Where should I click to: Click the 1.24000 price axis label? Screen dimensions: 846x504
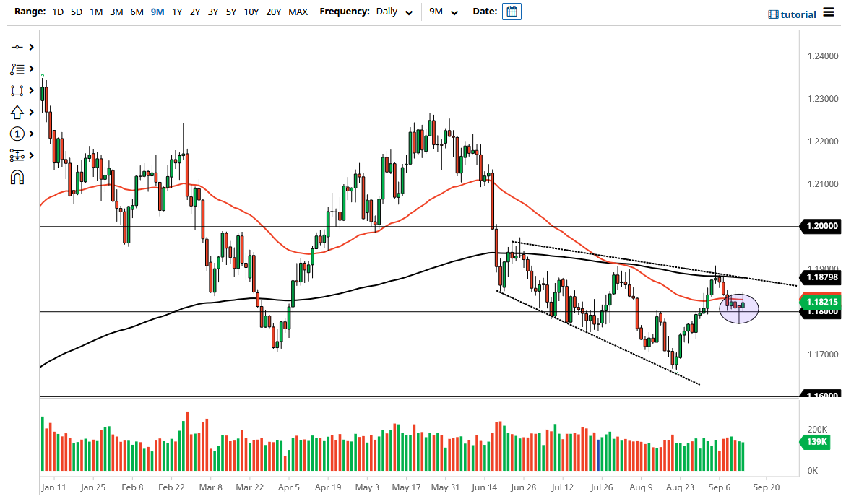823,56
